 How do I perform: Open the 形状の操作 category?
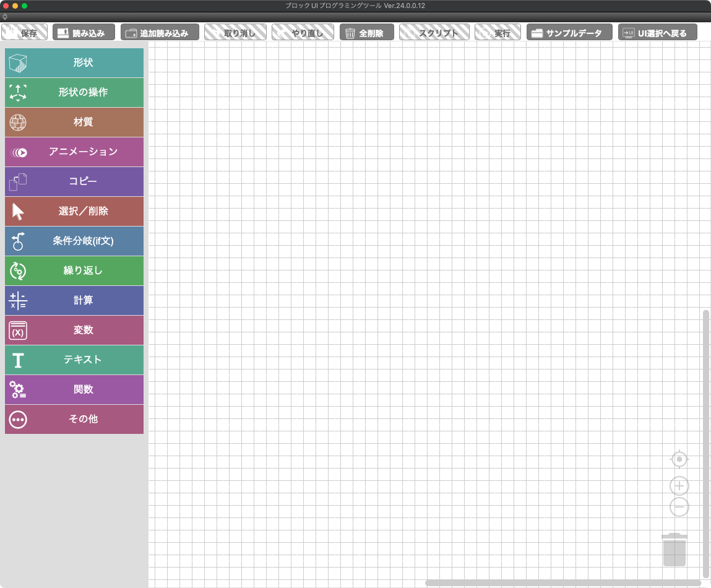click(74, 93)
